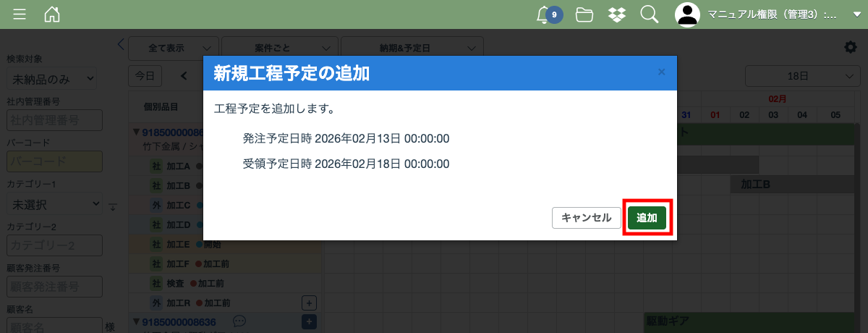Click the plus icon on 加工R row
The image size is (868, 333).
point(308,303)
